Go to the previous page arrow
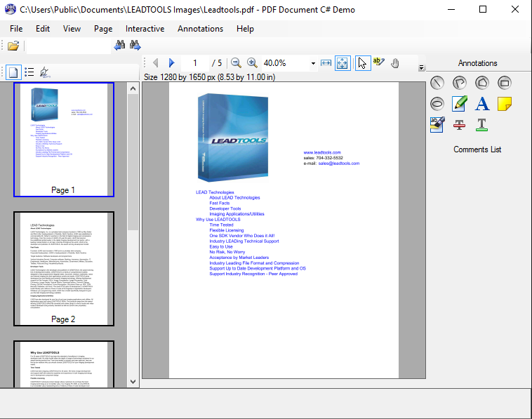 pyautogui.click(x=156, y=62)
